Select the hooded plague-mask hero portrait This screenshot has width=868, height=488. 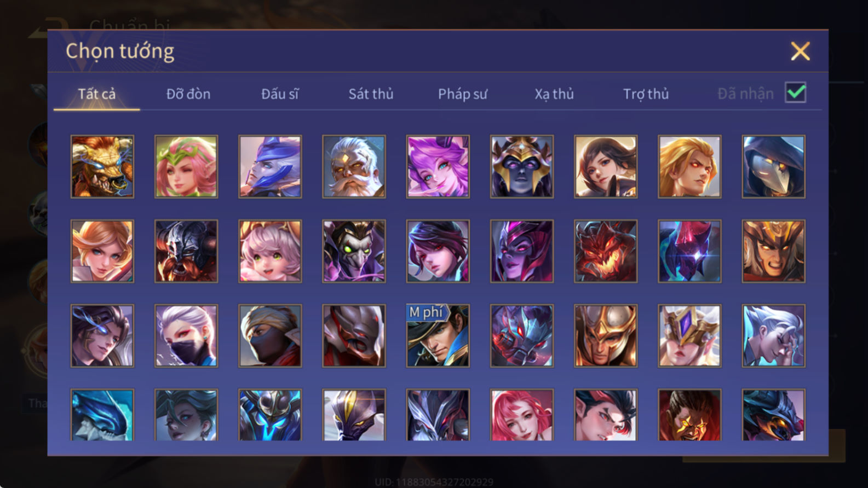(x=773, y=167)
